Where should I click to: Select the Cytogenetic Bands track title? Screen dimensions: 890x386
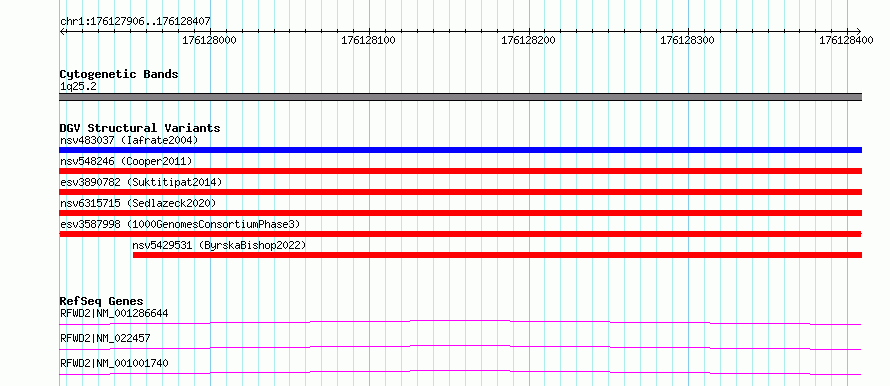119,74
